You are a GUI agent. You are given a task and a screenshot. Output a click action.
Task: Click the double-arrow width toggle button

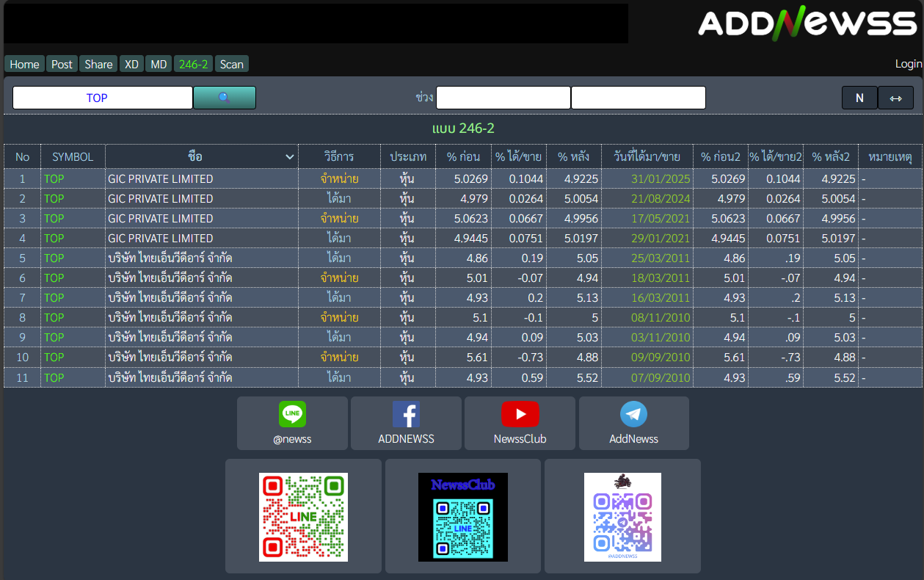pyautogui.click(x=896, y=98)
